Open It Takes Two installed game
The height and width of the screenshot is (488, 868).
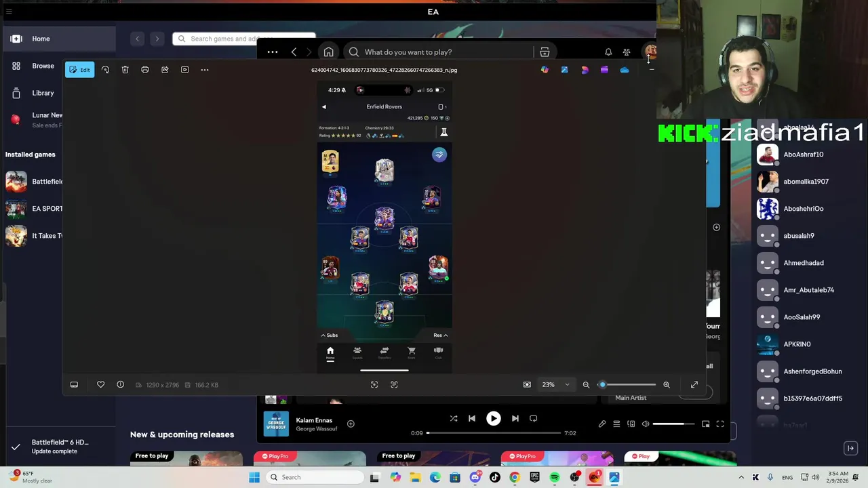34,236
